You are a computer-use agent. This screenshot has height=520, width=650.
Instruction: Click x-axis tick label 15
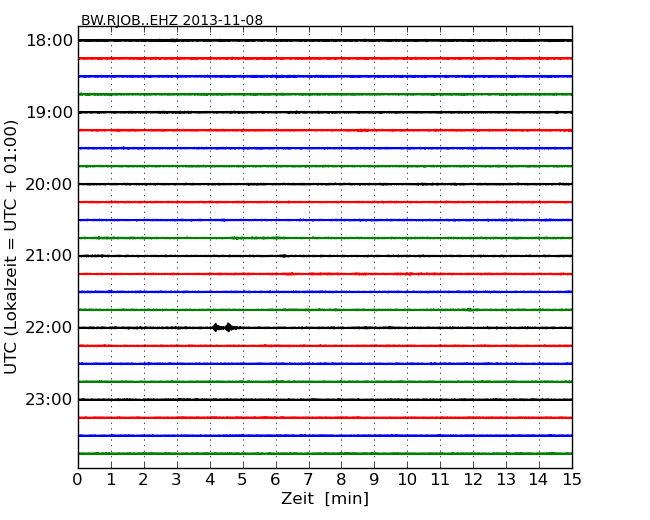(572, 479)
